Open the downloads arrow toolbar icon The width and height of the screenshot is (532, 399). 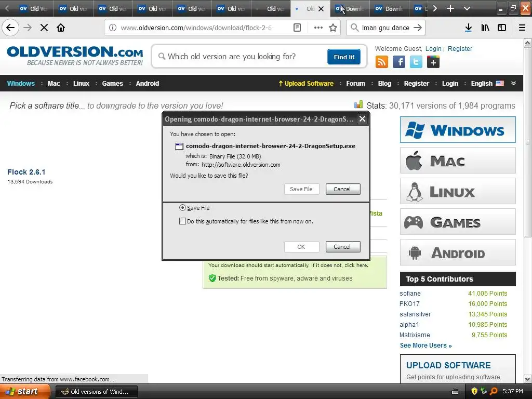pos(468,28)
